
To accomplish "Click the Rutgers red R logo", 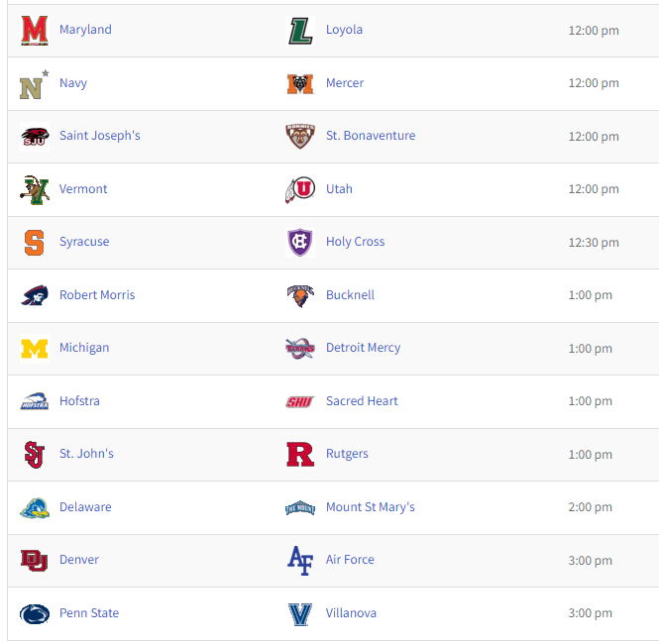I will pos(300,454).
